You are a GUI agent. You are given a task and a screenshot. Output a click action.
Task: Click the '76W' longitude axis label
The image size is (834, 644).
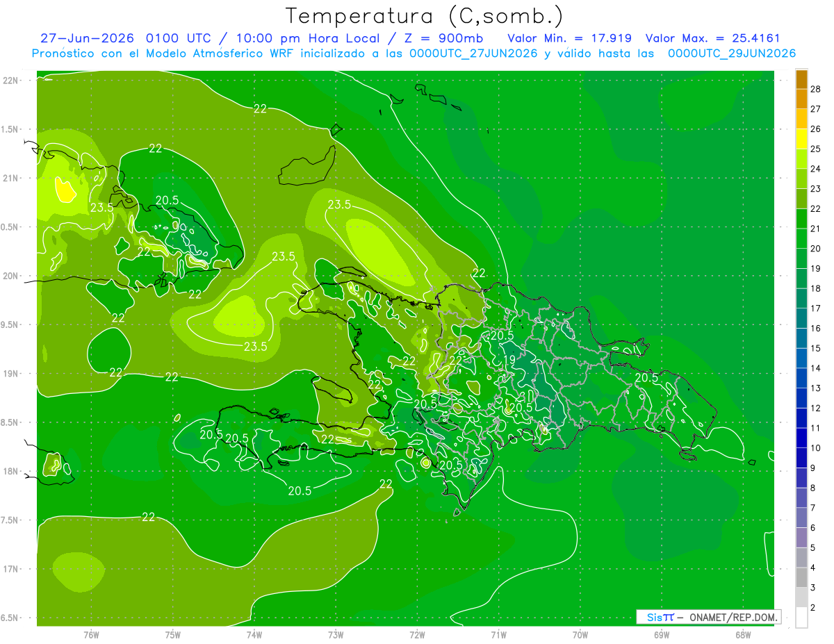coord(91,635)
